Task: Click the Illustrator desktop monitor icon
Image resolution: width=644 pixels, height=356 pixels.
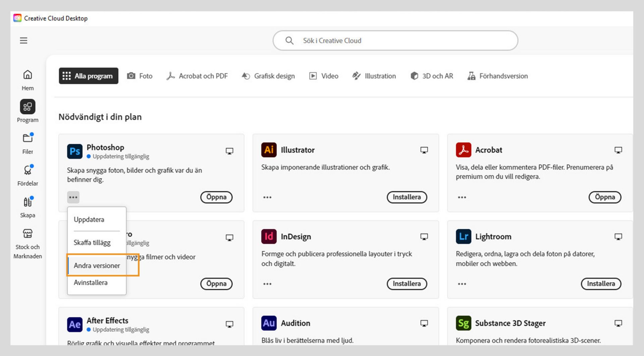Action: (424, 150)
